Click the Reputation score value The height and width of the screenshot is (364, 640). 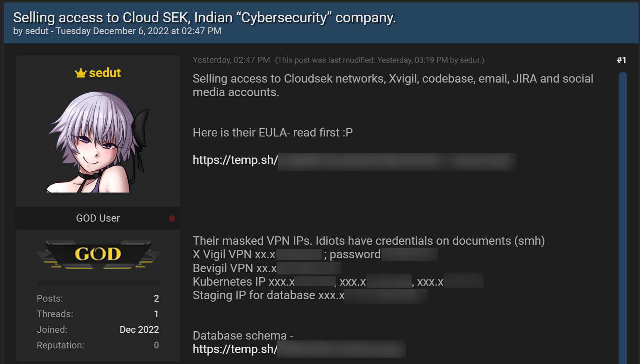pyautogui.click(x=156, y=345)
